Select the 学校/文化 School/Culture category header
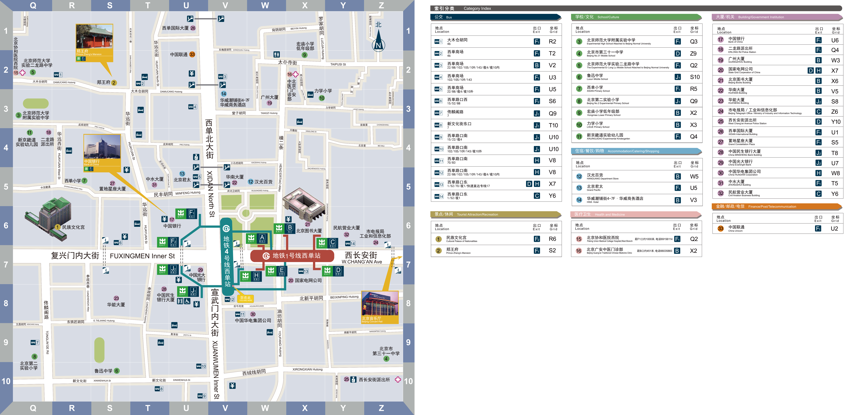 636,17
